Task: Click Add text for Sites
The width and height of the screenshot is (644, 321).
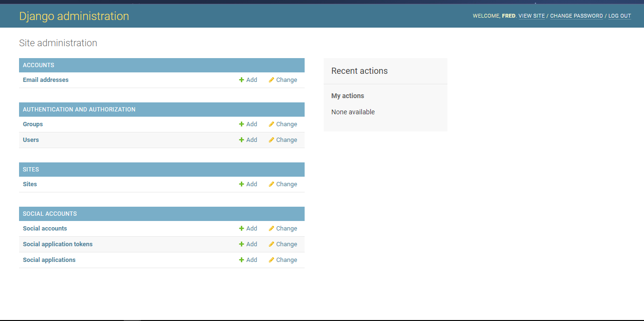Action: tap(252, 184)
